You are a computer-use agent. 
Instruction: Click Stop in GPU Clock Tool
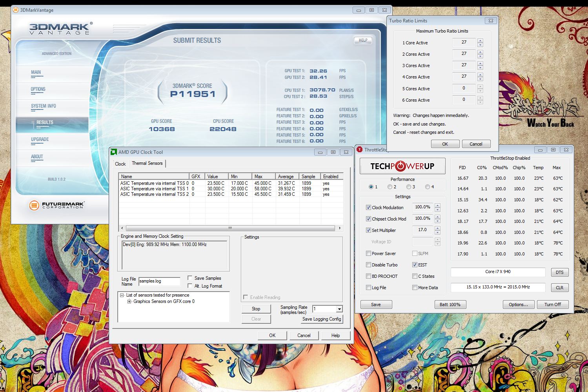point(256,309)
